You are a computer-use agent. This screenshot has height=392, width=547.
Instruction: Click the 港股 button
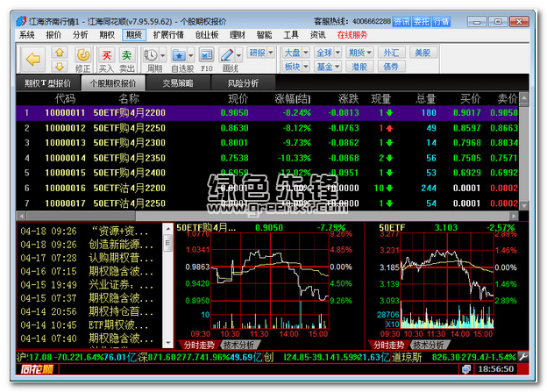click(359, 66)
